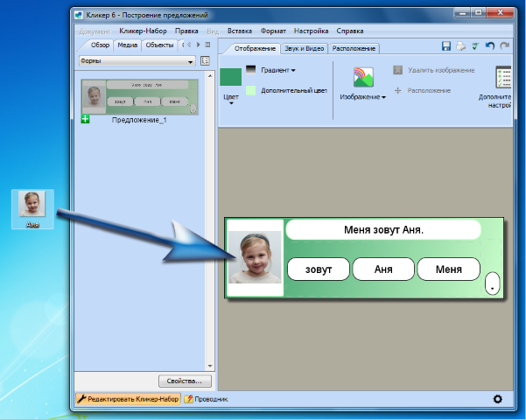
Task: Click the Redo arrow icon
Action: 504,45
